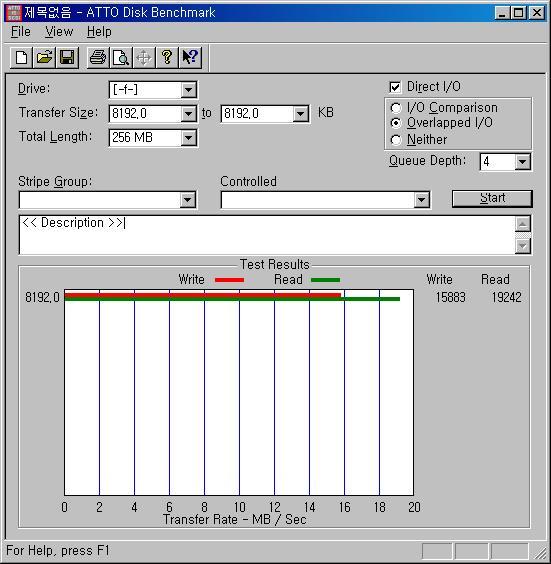Select the I/O Comparison radio button
Screen dimensions: 551x564
[396, 108]
